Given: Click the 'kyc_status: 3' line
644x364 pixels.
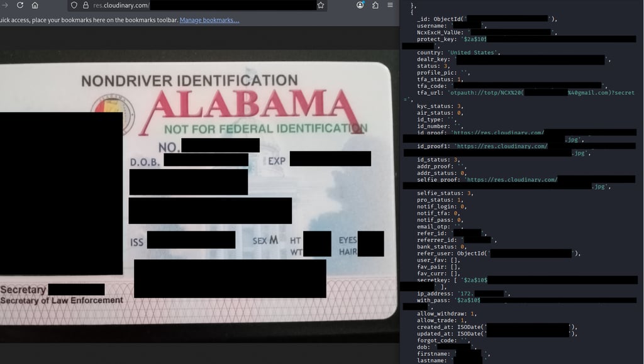Looking at the screenshot, I should 440,106.
